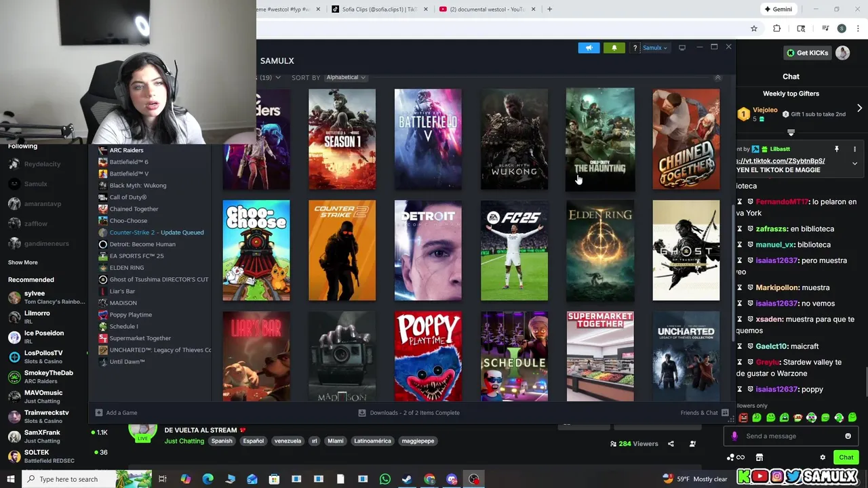Screen dimensions: 868x488
Task: Open the pinned TikTok link in chat
Action: (x=781, y=161)
